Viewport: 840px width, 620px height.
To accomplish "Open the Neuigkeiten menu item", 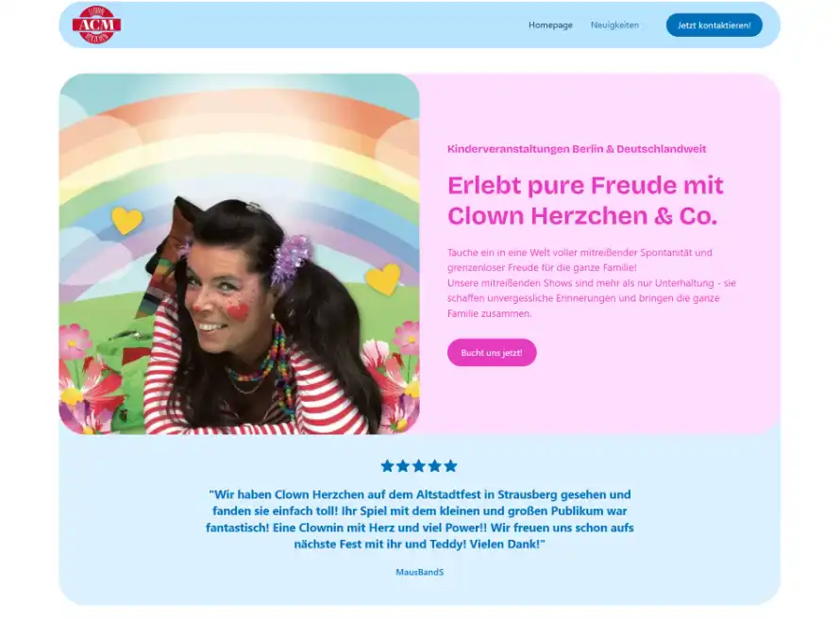I will point(614,25).
